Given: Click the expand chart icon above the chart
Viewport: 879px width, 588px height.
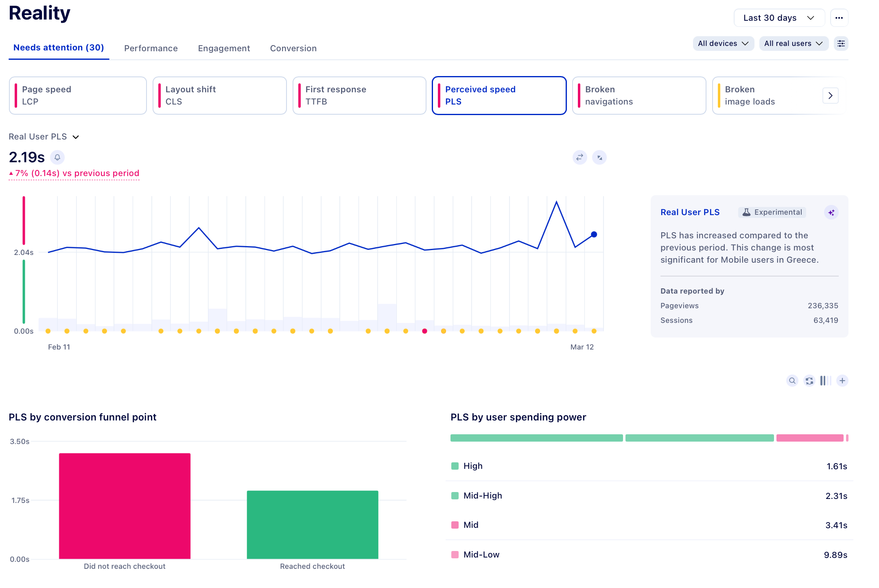Looking at the screenshot, I should point(599,157).
